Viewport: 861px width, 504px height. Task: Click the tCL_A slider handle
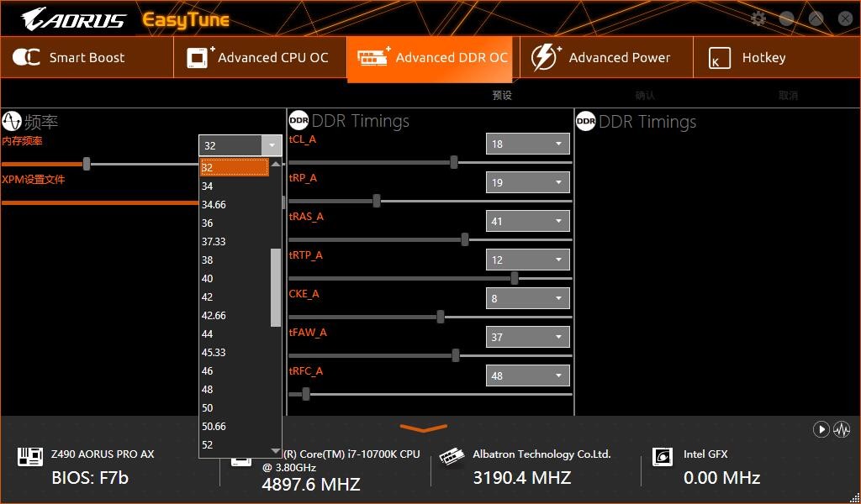click(x=453, y=162)
